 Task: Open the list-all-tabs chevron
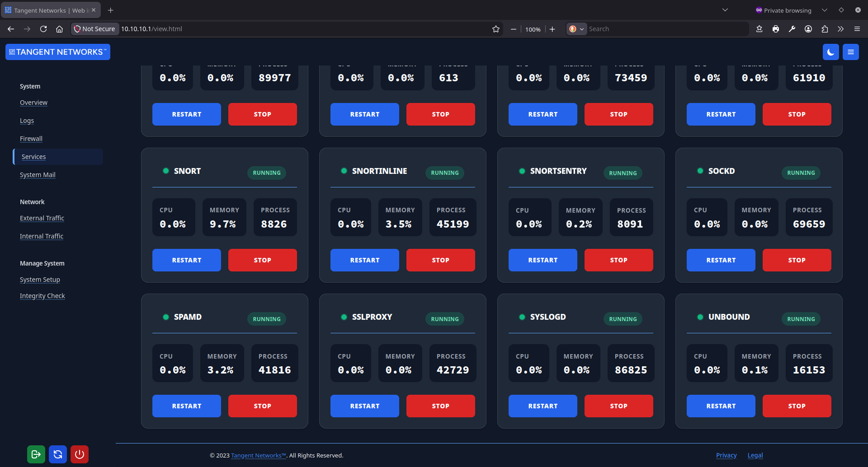(x=725, y=10)
